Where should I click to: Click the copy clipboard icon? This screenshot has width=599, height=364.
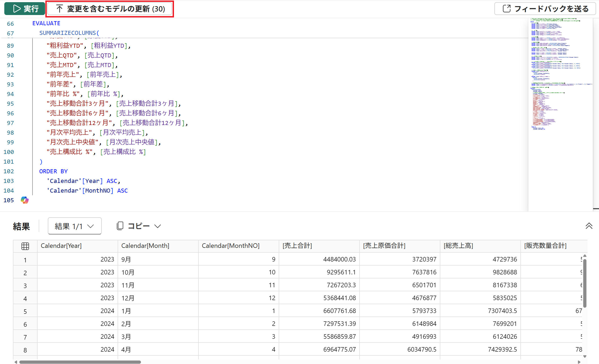pos(120,226)
